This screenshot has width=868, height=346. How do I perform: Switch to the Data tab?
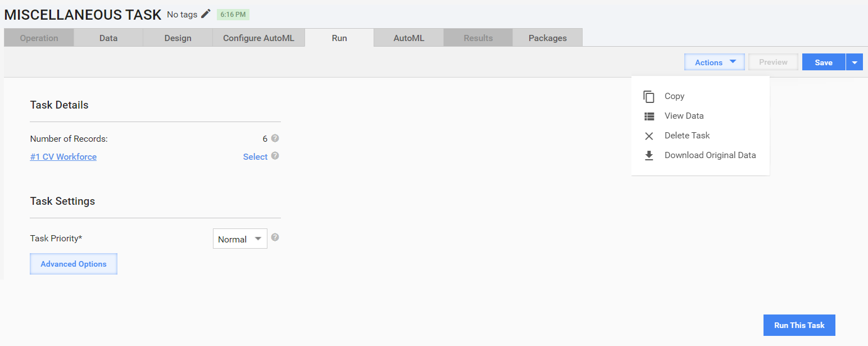(x=108, y=38)
